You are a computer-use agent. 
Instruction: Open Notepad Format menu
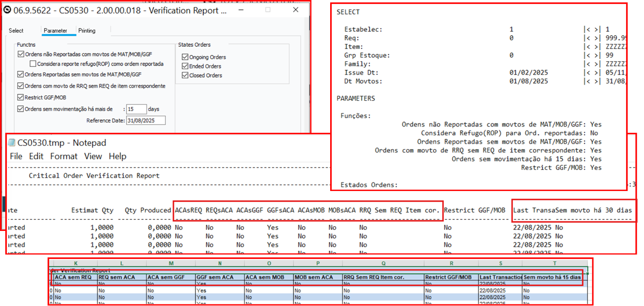63,156
